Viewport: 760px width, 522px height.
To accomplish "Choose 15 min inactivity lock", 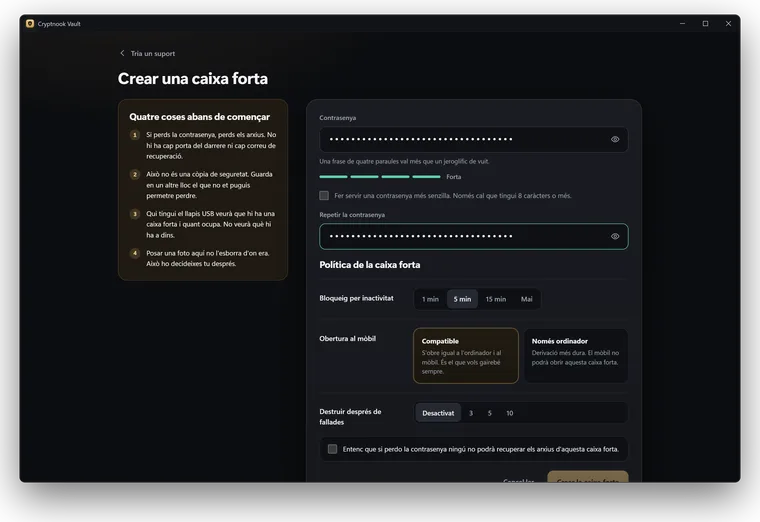I will click(x=496, y=299).
